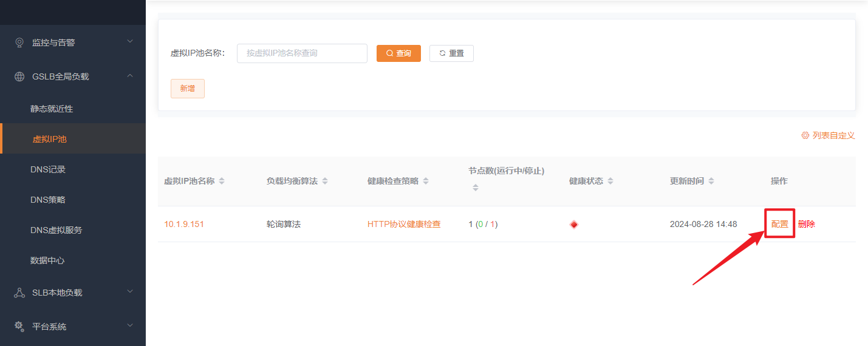Go to the 数据中心 menu item

[x=47, y=260]
